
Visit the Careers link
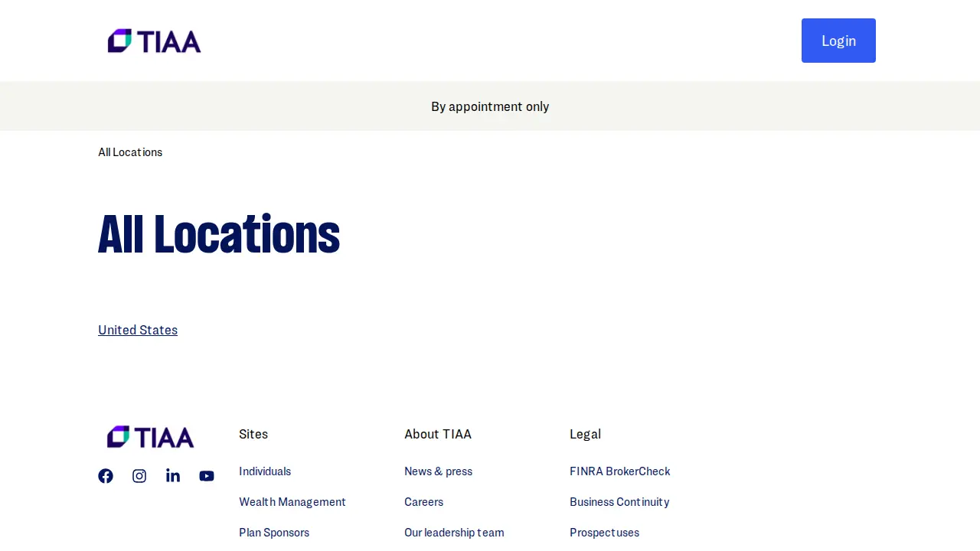click(x=423, y=502)
